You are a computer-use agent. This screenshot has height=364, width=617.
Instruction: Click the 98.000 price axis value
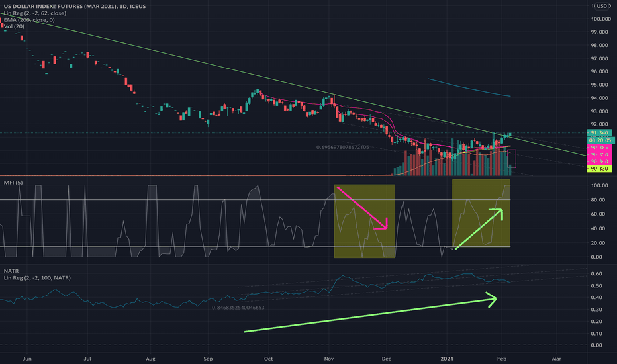[x=600, y=45]
